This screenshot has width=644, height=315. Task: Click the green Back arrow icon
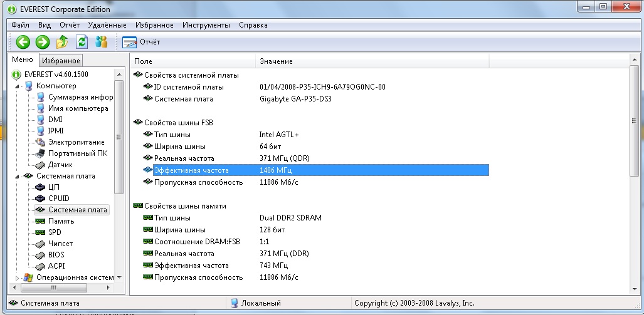[x=23, y=42]
